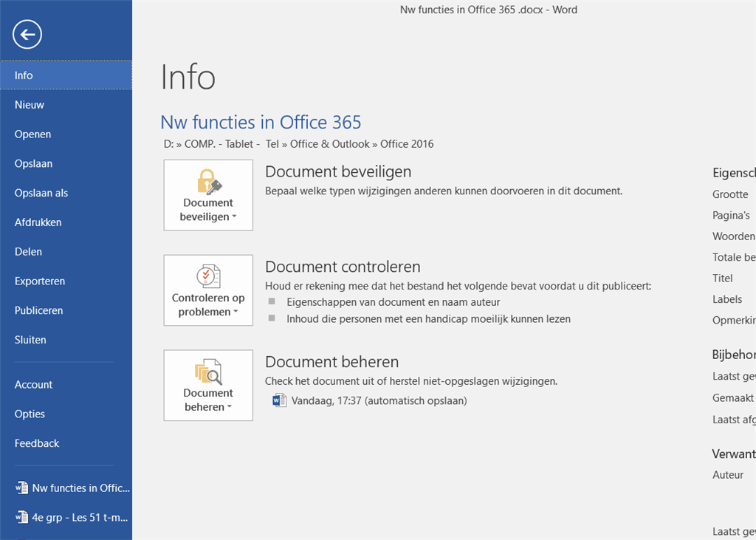Click the Labels property label
The image size is (756, 540).
click(x=727, y=299)
